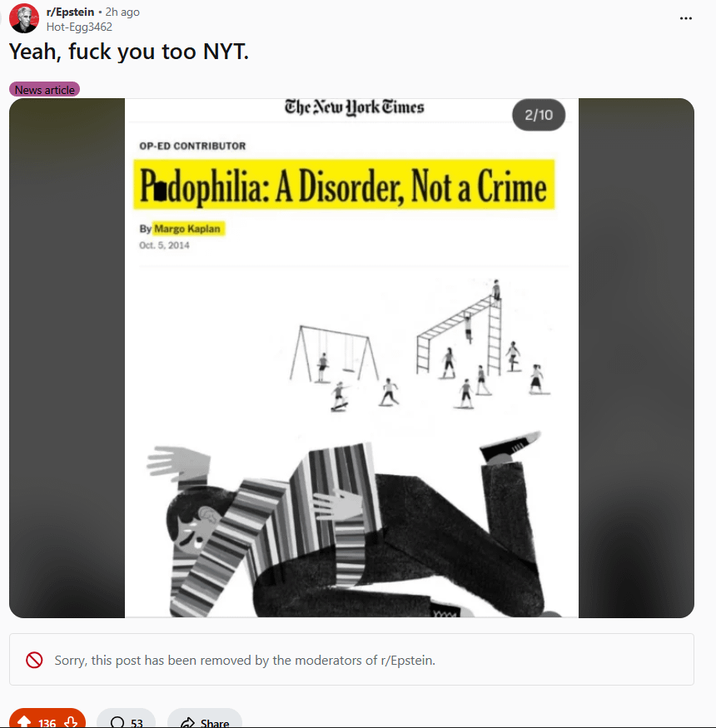716x728 pixels.
Task: Click the highlighted Margo Kaplan byline
Action: point(187,229)
